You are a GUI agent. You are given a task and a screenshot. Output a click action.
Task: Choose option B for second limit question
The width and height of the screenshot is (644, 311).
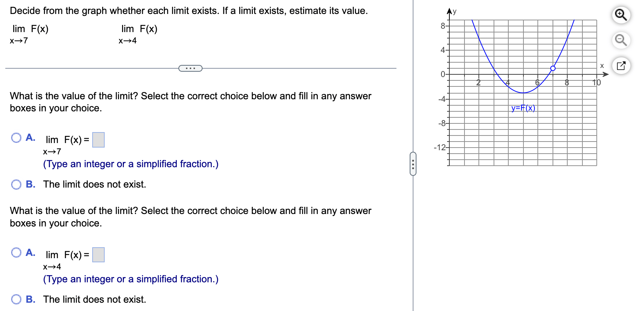point(16,299)
